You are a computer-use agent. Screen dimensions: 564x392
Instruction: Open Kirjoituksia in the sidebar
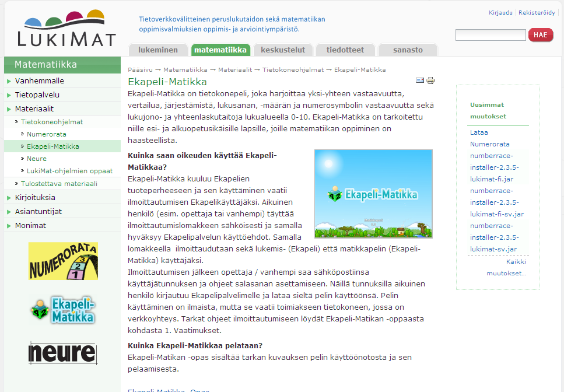click(x=35, y=197)
